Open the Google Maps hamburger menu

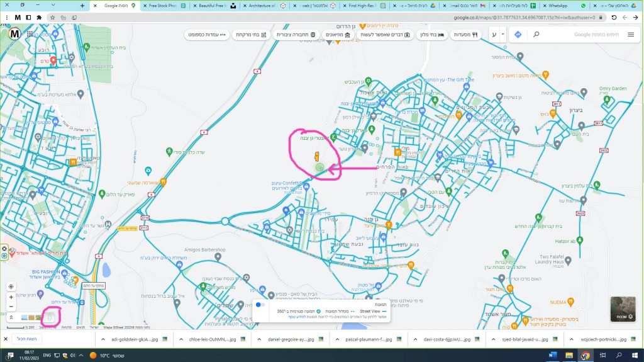[x=631, y=35]
